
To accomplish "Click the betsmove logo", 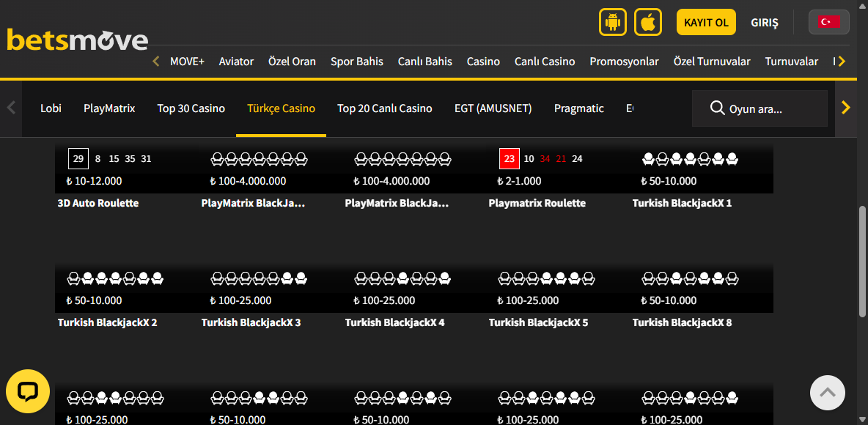I will pyautogui.click(x=76, y=40).
